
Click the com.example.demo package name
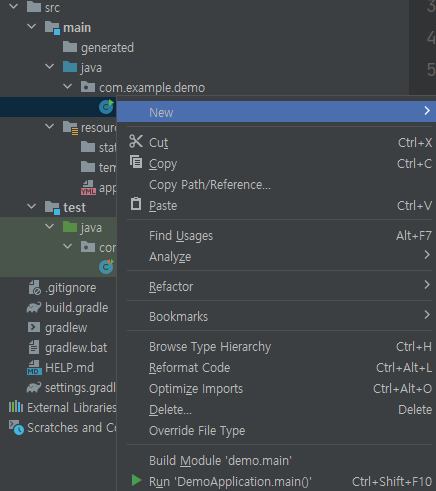pos(152,88)
